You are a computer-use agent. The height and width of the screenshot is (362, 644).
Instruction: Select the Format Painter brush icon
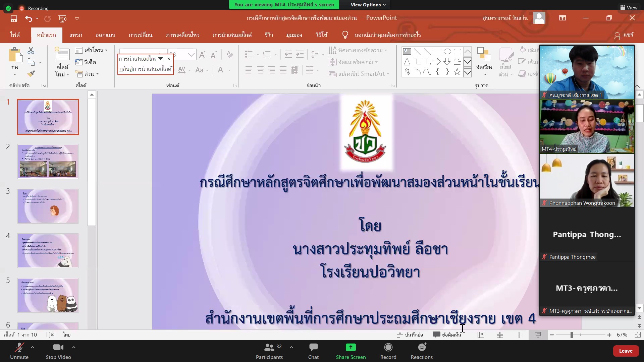pyautogui.click(x=31, y=73)
